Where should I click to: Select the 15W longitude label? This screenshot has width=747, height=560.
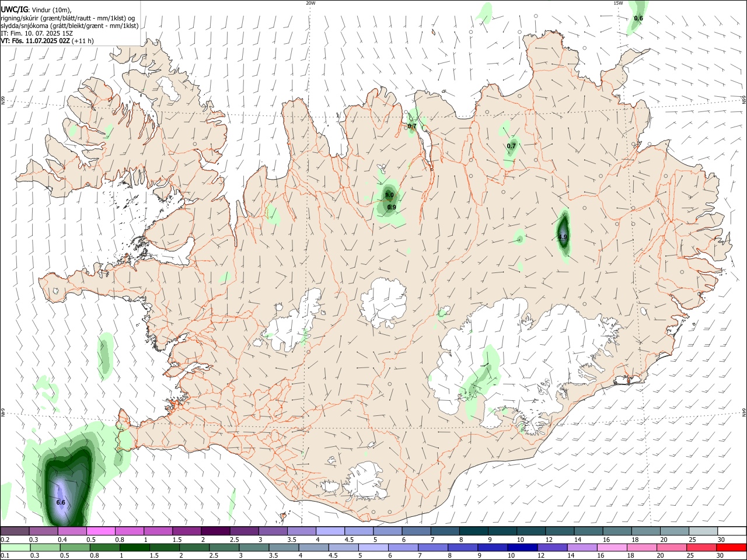click(x=618, y=3)
